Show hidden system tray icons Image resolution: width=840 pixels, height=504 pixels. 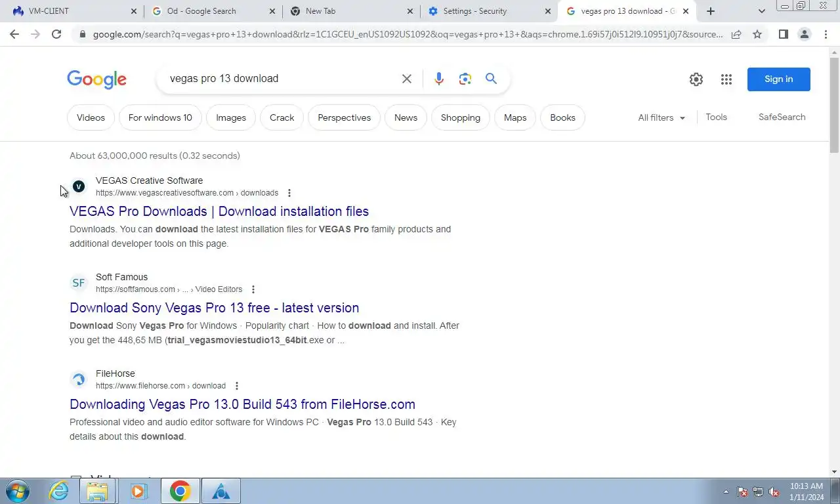726,492
